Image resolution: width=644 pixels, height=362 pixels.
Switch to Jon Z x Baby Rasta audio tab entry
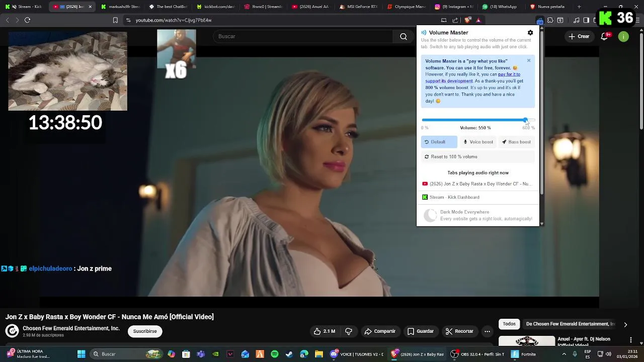click(x=477, y=184)
